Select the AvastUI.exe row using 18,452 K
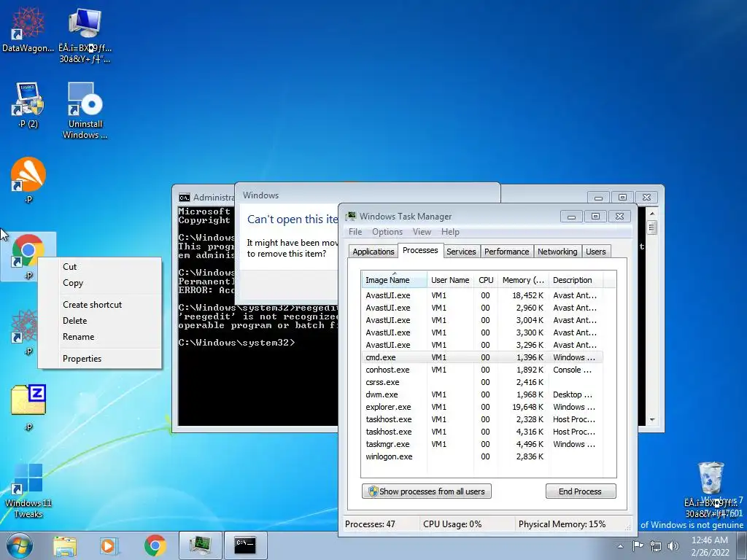The height and width of the screenshot is (560, 747). pyautogui.click(x=482, y=295)
